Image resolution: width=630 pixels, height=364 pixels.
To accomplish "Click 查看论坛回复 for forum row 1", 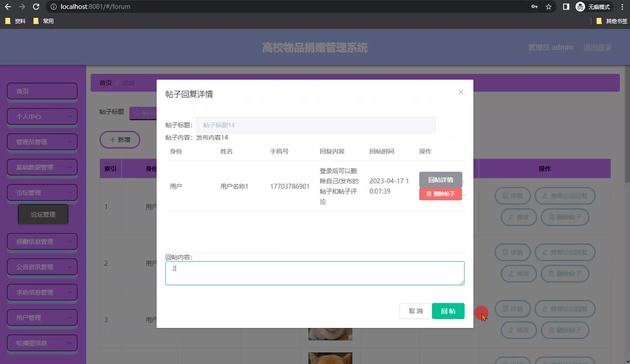I will [565, 196].
